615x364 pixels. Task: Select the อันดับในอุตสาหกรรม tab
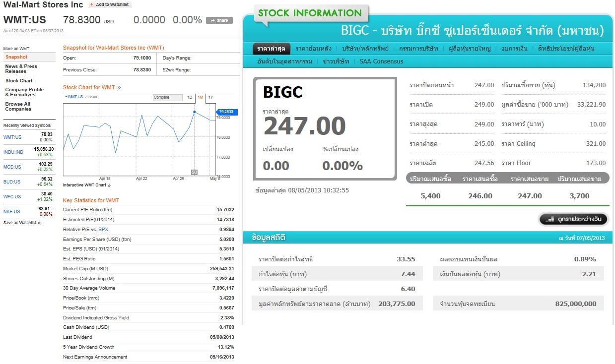pyautogui.click(x=285, y=61)
